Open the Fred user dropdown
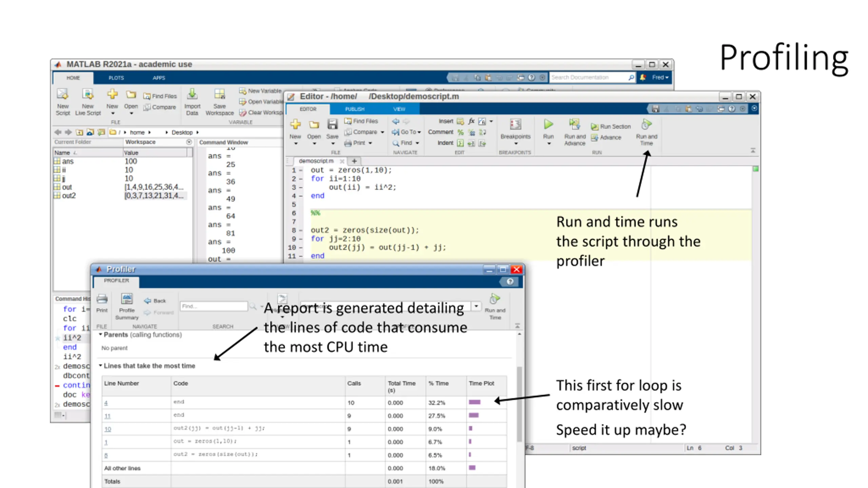The width and height of the screenshot is (868, 488). 660,78
